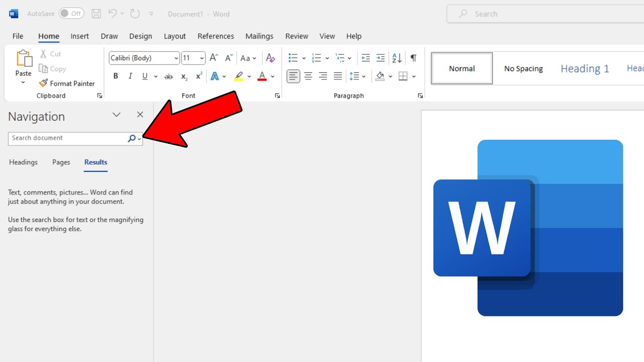
Task: Open the font size dropdown
Action: tap(202, 58)
